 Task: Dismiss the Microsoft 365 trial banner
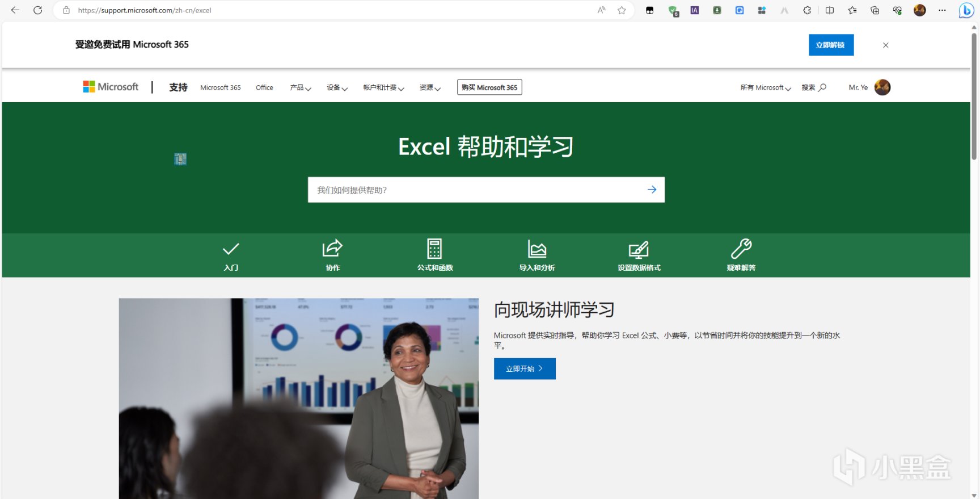coord(886,45)
